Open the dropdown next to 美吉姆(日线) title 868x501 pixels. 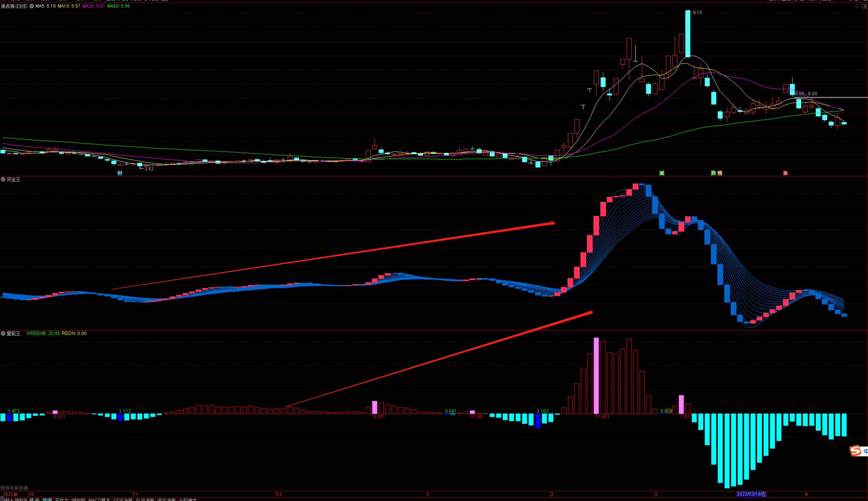coord(32,6)
